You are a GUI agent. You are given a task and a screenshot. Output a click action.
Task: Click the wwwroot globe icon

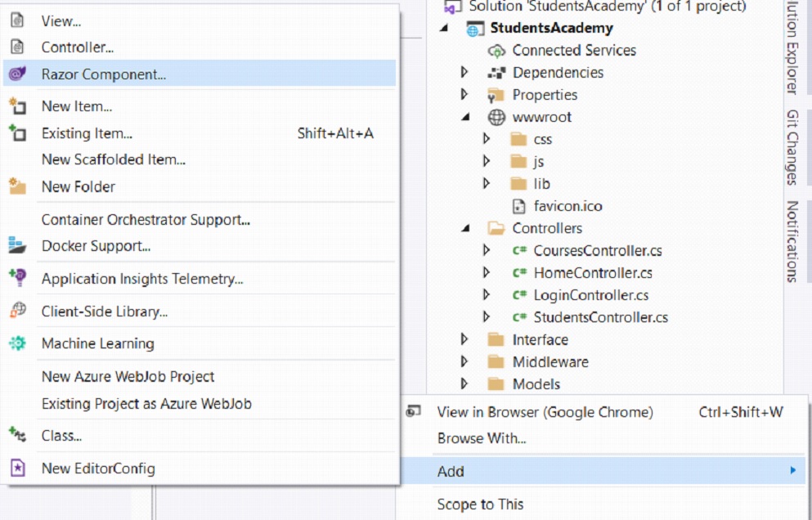pos(496,117)
